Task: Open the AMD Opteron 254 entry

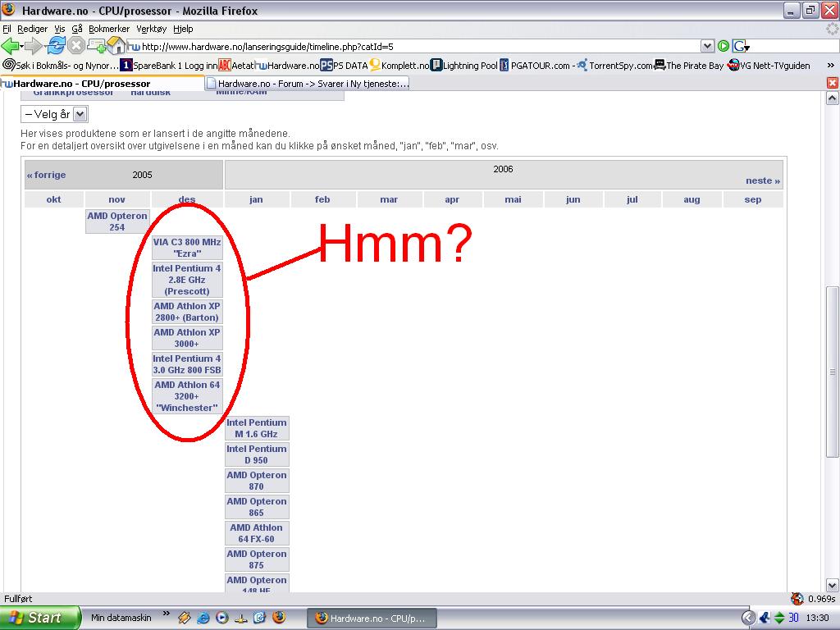Action: point(117,221)
